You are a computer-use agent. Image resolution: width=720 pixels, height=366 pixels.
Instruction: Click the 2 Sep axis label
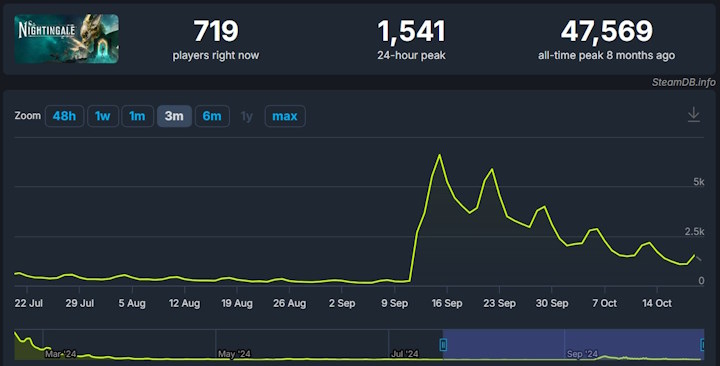point(342,303)
